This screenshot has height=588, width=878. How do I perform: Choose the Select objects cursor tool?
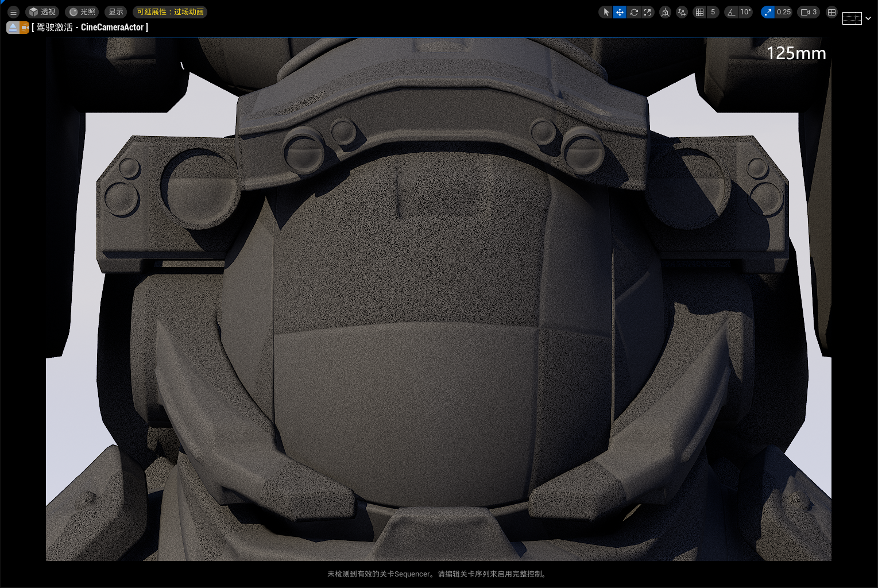606,12
